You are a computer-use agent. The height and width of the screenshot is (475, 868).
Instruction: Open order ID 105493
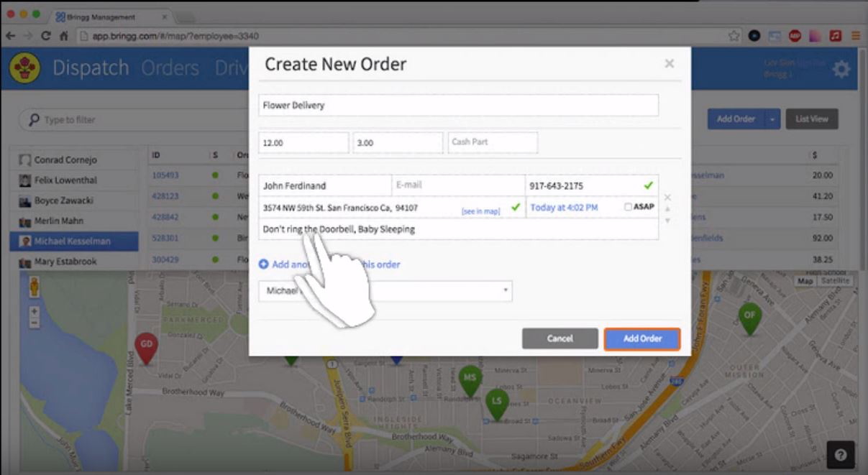[x=165, y=175]
